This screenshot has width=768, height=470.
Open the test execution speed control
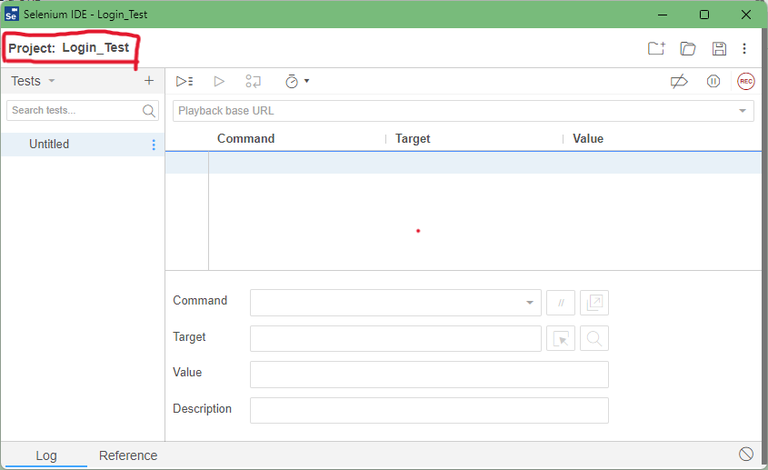tap(297, 81)
